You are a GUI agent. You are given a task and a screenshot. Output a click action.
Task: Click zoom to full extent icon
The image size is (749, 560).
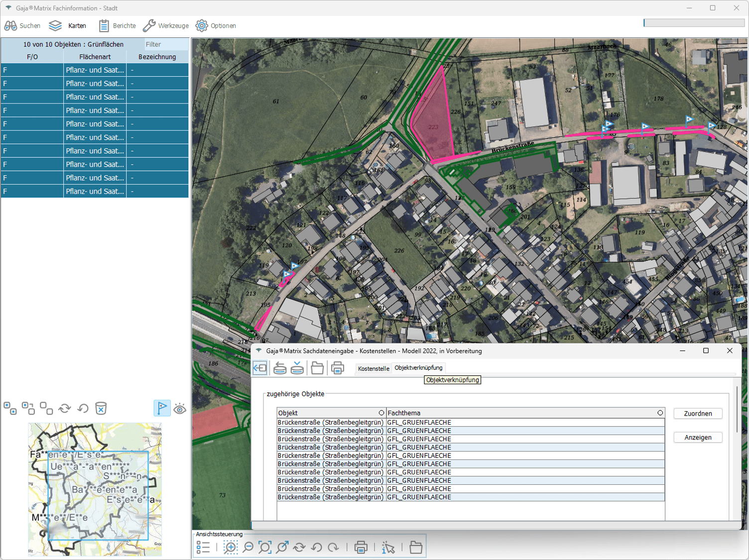(x=265, y=548)
